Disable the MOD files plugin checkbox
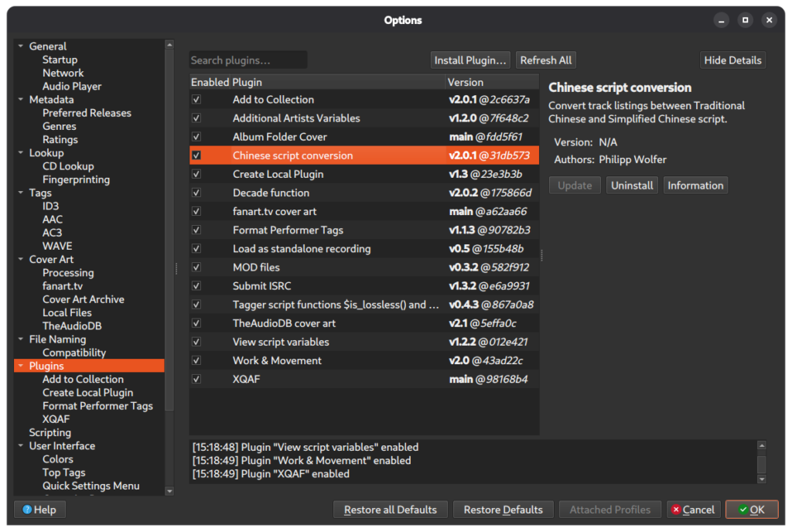Screen dimensions: 792x532 [196, 268]
